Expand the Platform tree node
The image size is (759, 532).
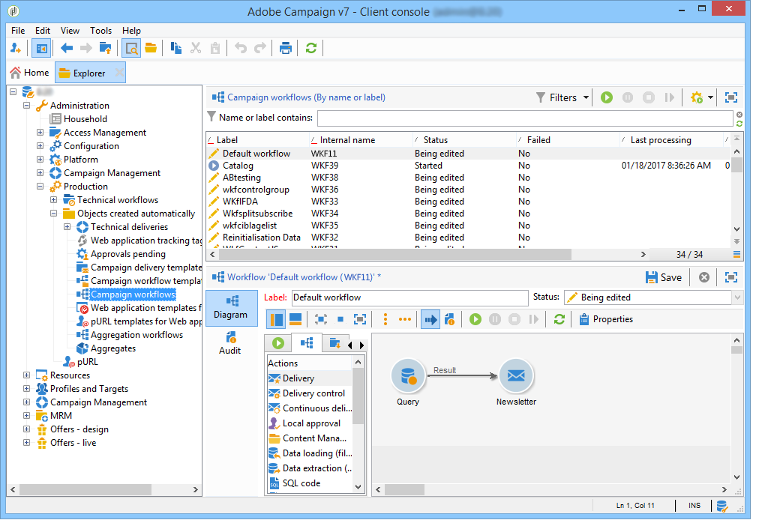(40, 160)
